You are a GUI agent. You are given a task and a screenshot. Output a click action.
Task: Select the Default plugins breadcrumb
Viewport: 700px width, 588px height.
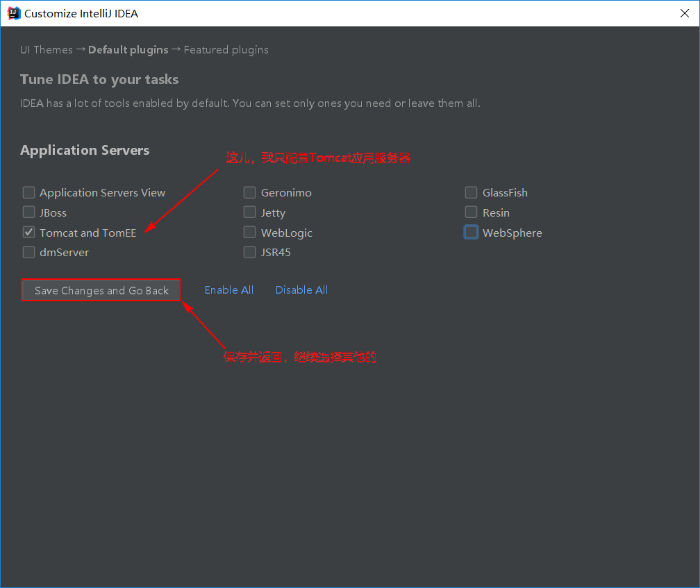128,49
